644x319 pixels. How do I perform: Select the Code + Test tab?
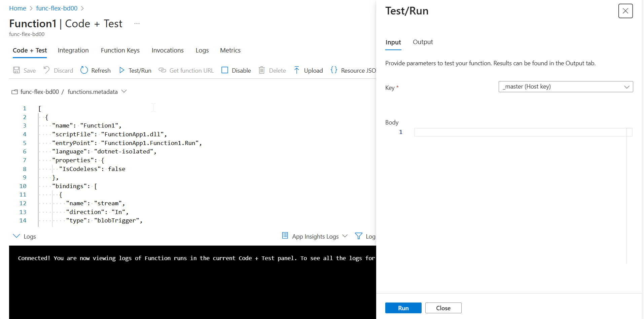pyautogui.click(x=30, y=50)
